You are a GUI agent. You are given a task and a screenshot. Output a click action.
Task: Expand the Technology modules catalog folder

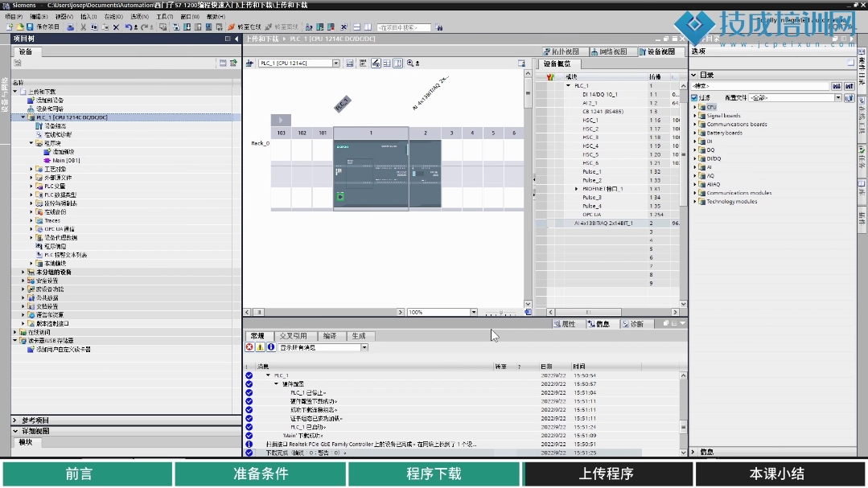click(x=695, y=202)
